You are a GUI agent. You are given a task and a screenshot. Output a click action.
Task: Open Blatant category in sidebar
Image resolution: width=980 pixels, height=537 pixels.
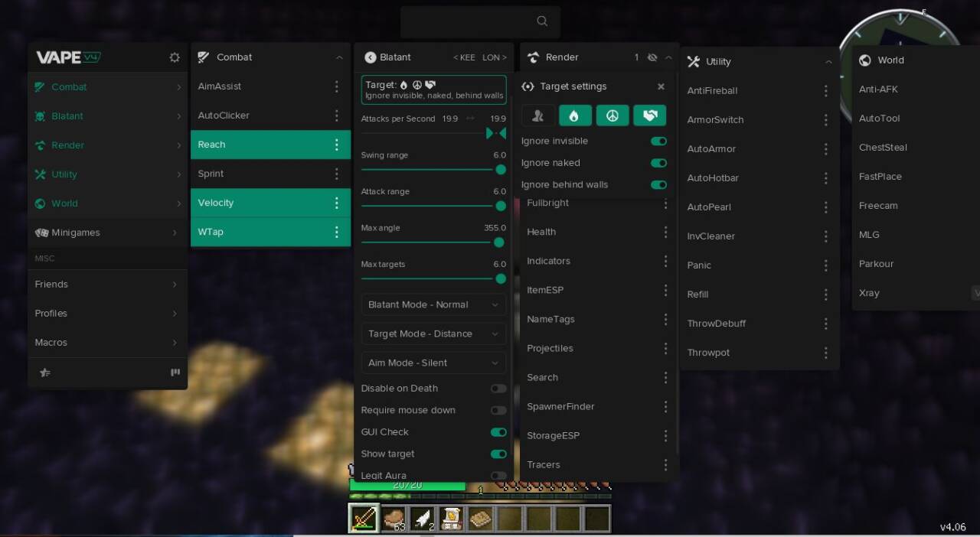click(x=107, y=116)
